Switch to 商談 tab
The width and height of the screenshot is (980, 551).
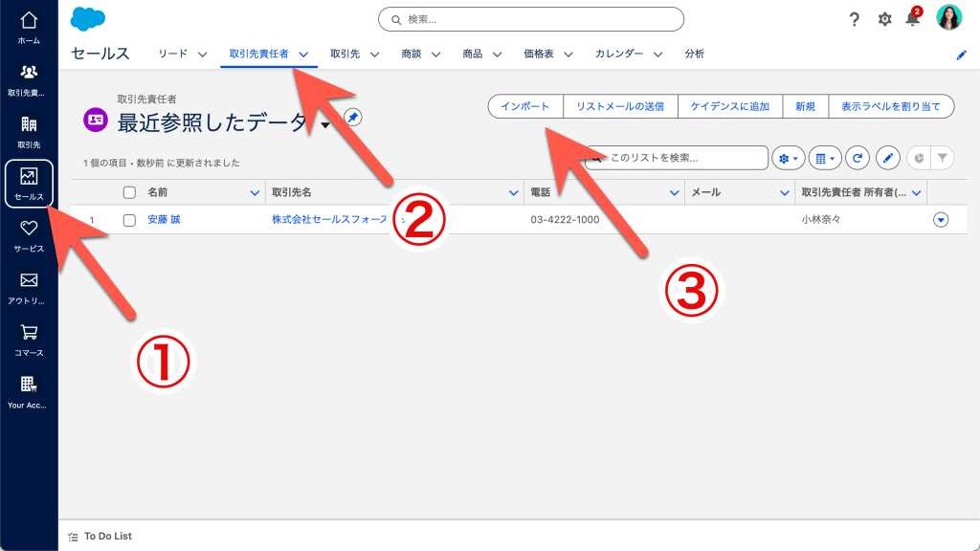click(412, 54)
